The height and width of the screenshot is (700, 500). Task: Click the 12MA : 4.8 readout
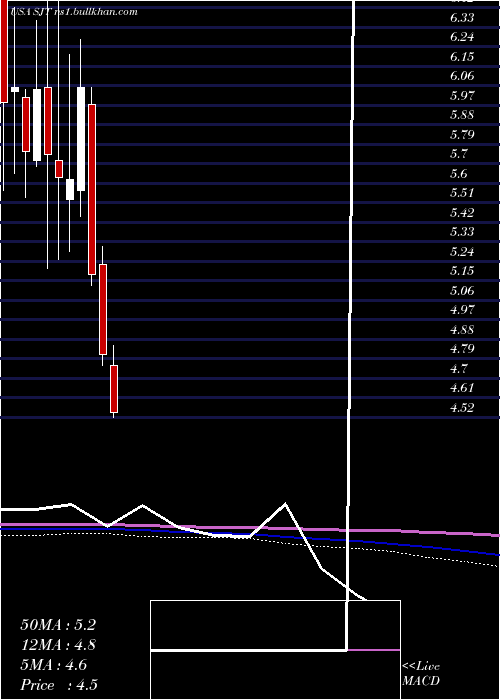point(58,645)
